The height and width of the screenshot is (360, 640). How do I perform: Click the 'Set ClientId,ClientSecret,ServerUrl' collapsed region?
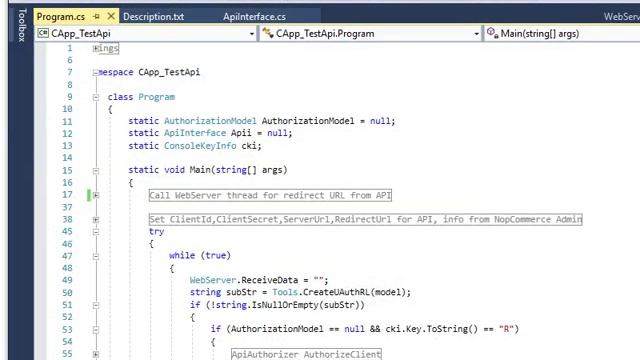[x=365, y=219]
